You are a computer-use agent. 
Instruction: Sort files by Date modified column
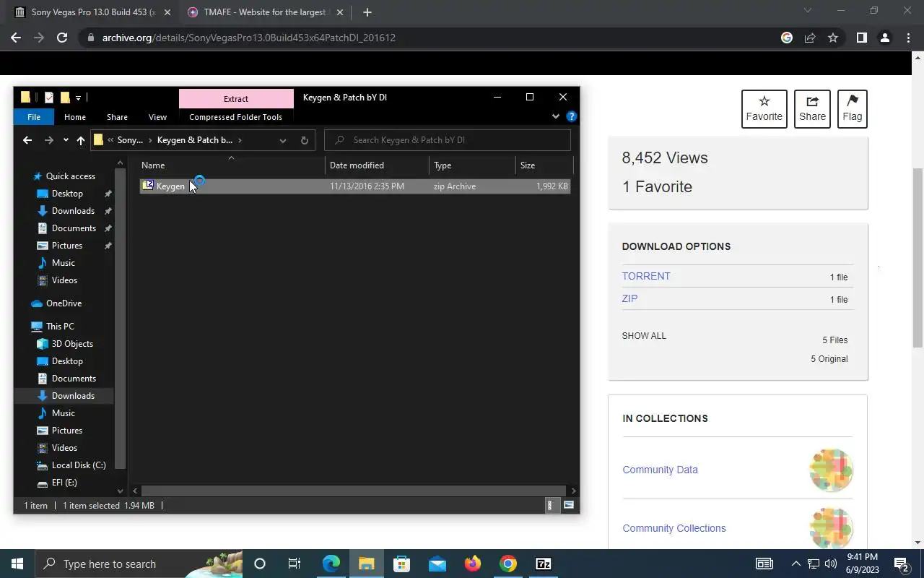pos(377,165)
